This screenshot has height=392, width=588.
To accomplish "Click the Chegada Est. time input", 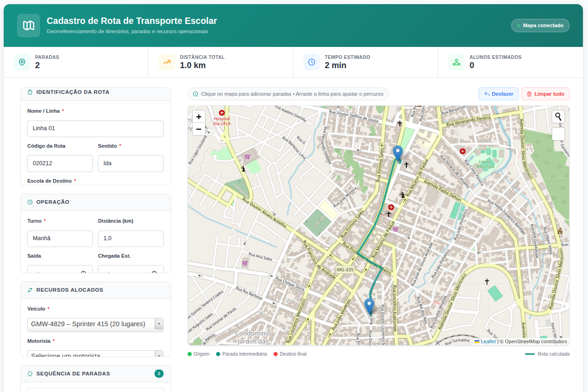I will 131,269.
